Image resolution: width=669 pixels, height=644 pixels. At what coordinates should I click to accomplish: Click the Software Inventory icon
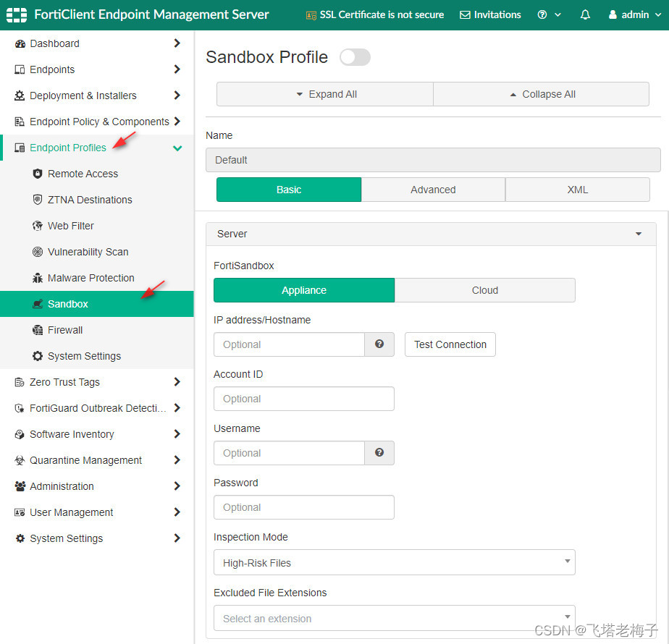tap(20, 434)
